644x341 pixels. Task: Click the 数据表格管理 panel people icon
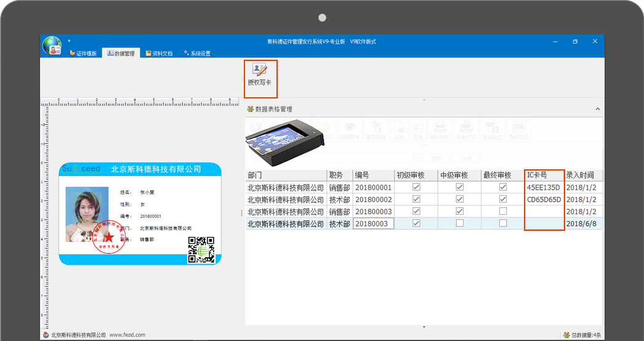(x=250, y=110)
